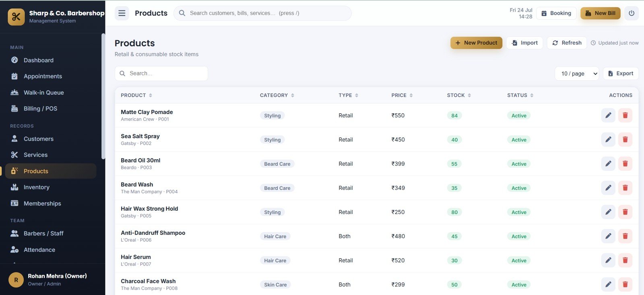Open Attendance in the sidebar
Image resolution: width=644 pixels, height=295 pixels.
pos(51,250)
